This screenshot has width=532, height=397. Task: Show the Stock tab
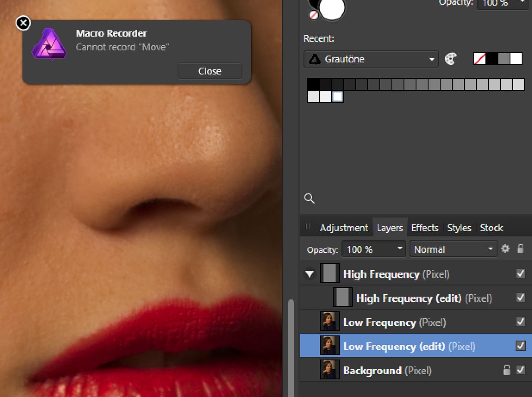tap(491, 228)
